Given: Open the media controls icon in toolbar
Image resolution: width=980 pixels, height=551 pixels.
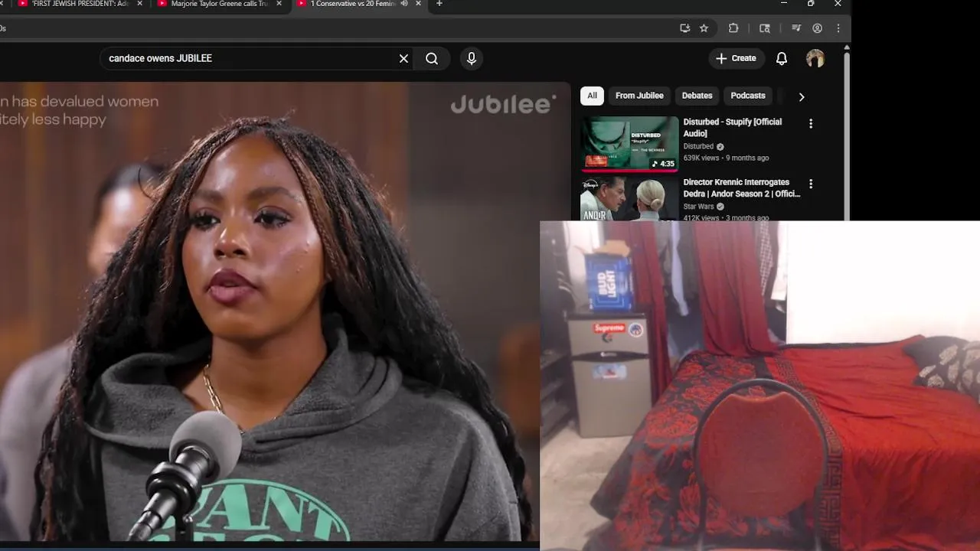Looking at the screenshot, I should (796, 28).
